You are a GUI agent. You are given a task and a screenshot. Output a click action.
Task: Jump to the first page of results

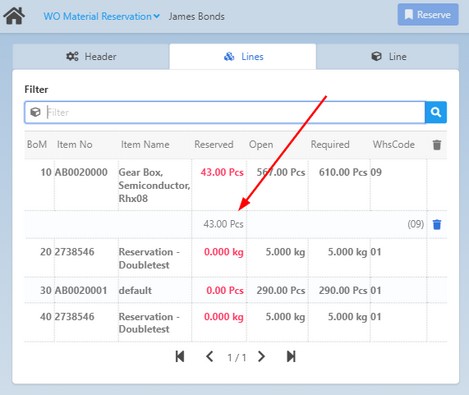click(x=180, y=357)
